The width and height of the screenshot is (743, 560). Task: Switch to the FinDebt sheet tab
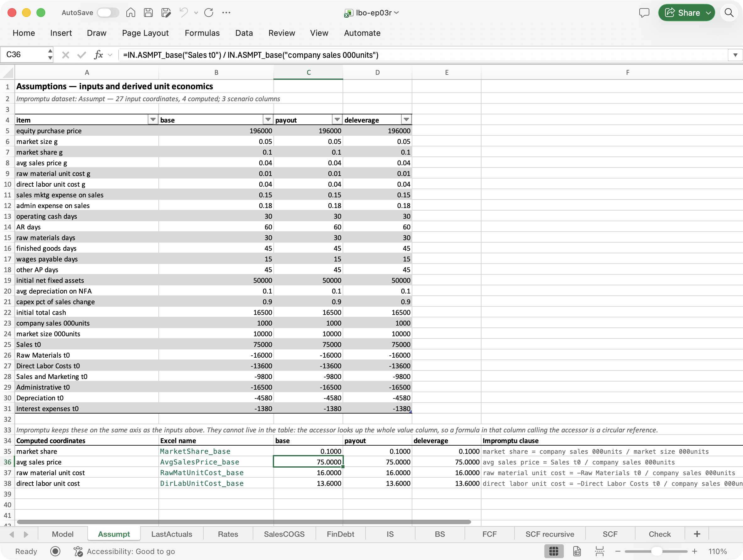tap(341, 534)
